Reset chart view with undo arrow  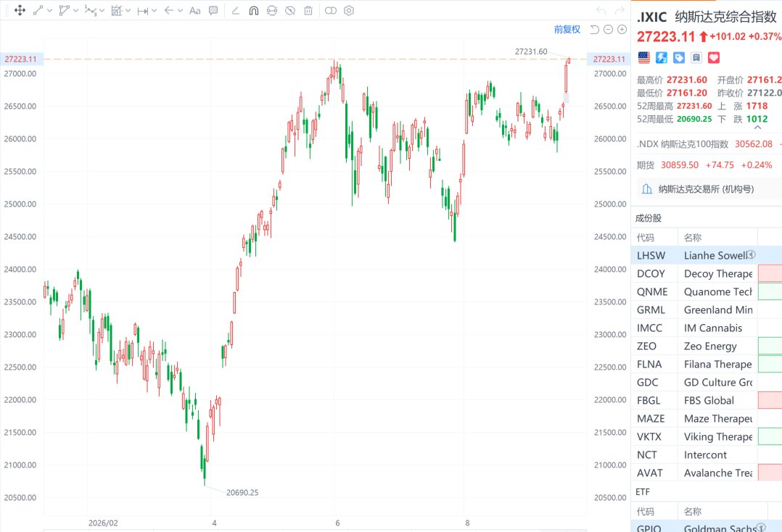pyautogui.click(x=595, y=30)
